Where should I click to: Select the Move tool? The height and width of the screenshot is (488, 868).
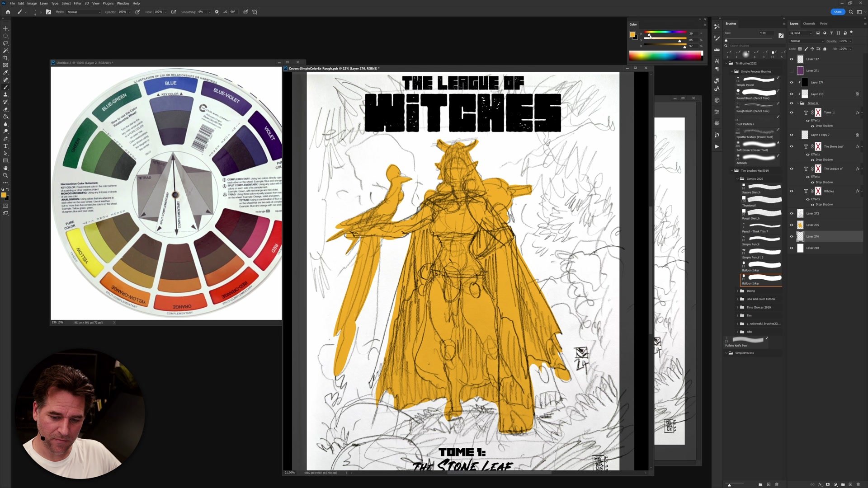coord(5,28)
